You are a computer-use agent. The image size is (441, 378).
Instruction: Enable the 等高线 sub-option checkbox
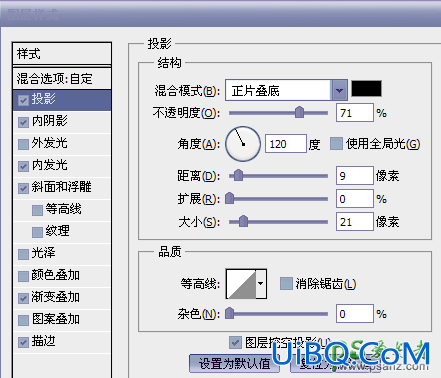click(37, 210)
